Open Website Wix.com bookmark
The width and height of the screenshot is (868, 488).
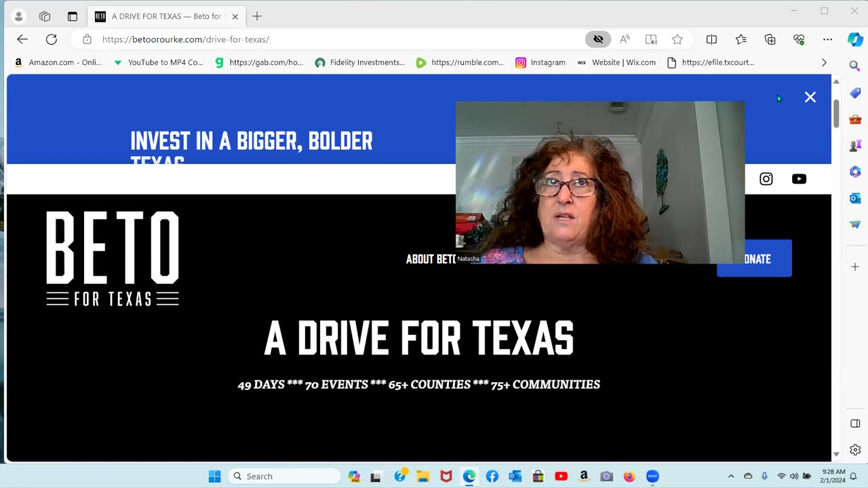point(616,62)
